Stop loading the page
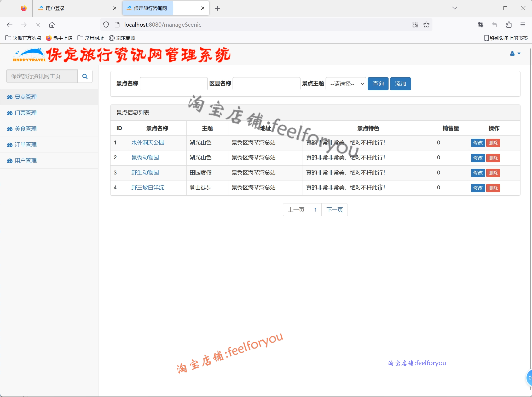The image size is (532, 397). tap(38, 25)
